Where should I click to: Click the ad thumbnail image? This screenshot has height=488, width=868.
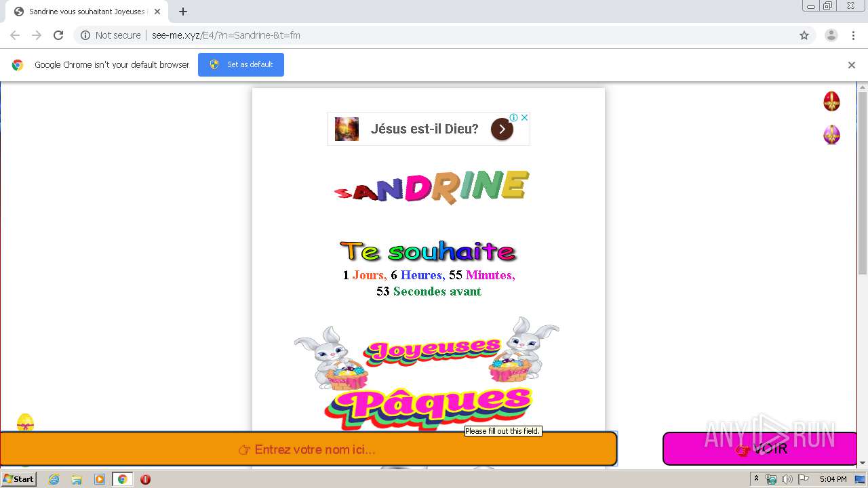pyautogui.click(x=347, y=129)
